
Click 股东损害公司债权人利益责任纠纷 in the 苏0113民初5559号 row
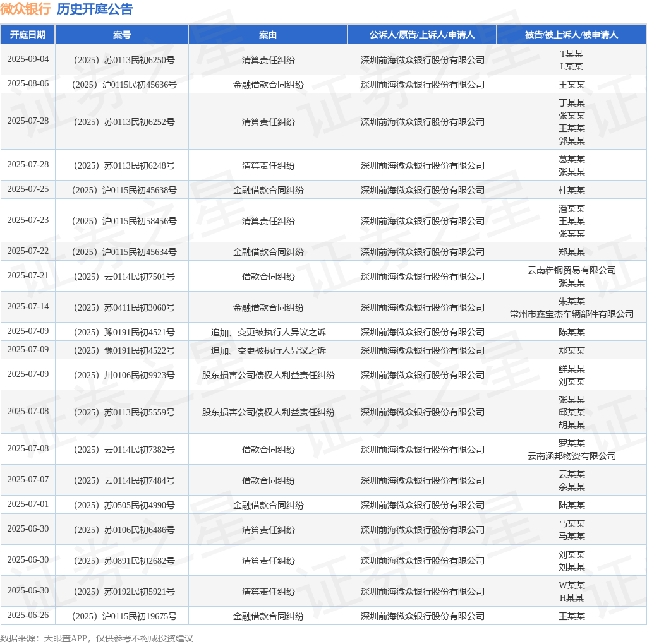point(268,412)
